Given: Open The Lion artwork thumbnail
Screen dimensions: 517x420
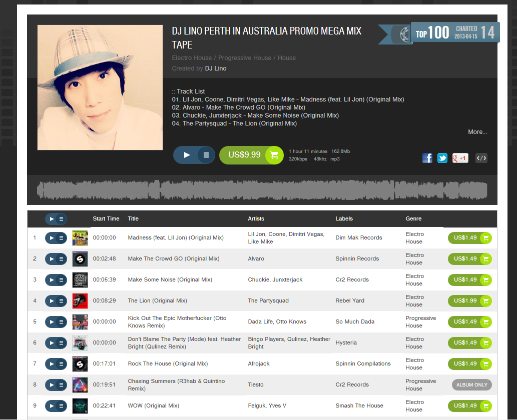Looking at the screenshot, I should (80, 301).
